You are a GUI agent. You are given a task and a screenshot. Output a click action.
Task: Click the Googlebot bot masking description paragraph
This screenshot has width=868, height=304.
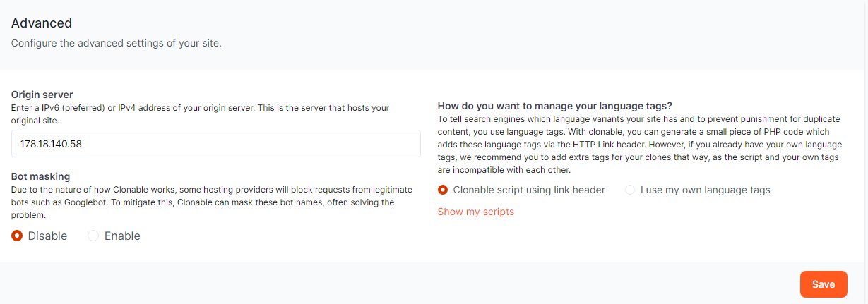coord(203,202)
